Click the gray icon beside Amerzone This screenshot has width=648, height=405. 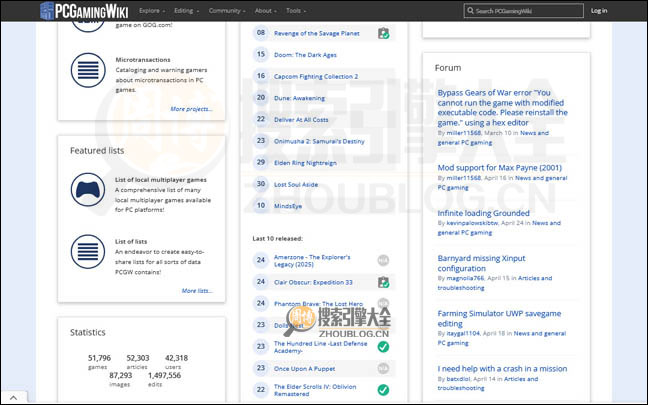click(383, 260)
